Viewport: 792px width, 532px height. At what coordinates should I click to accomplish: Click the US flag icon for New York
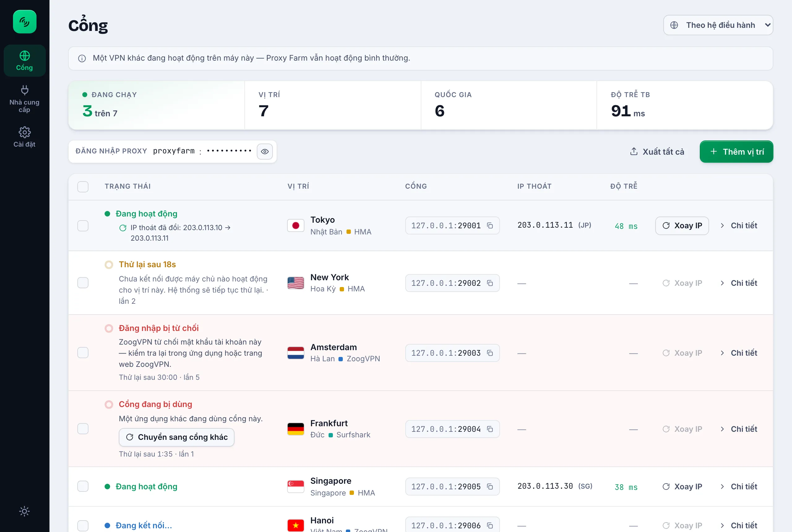coord(295,283)
